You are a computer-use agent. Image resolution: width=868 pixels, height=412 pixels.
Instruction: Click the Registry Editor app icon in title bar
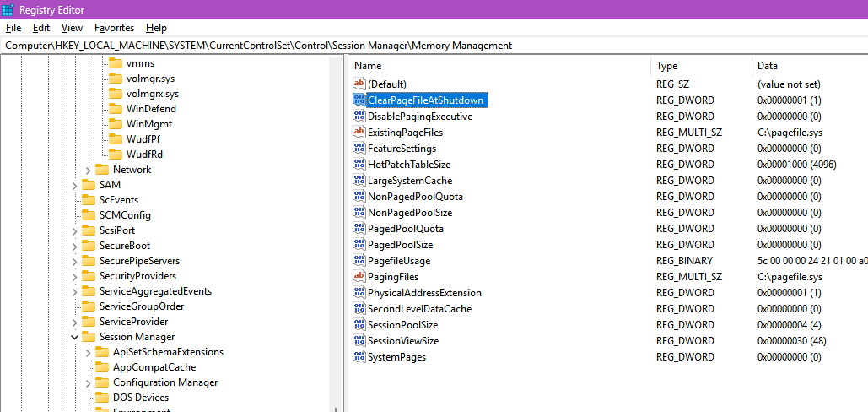(x=8, y=9)
